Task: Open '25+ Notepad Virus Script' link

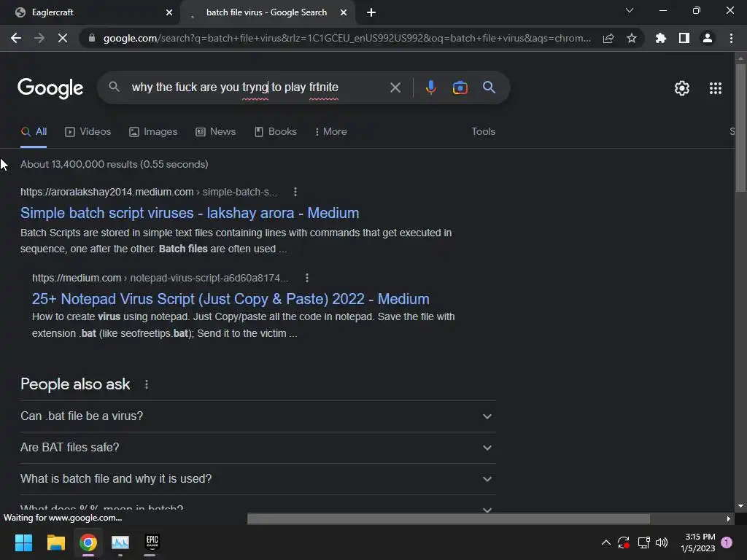Action: click(231, 298)
